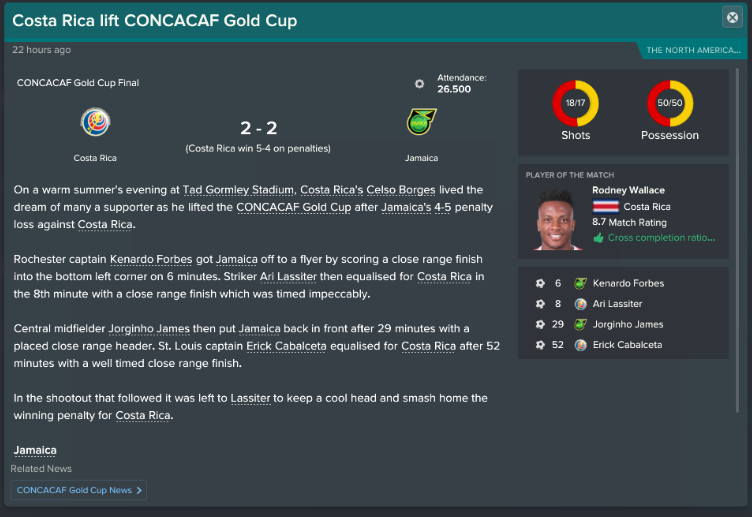
Task: Click the goal ball icon beside the attendance figure
Action: coord(419,84)
